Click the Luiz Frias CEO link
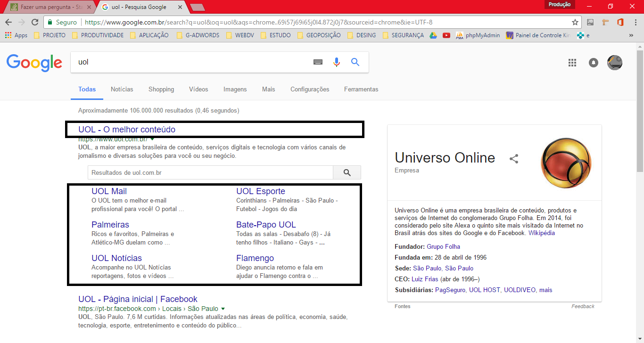Screen dimensions: 644x343 click(x=425, y=279)
